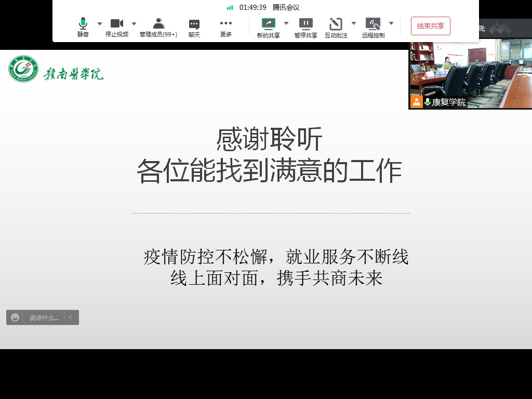Expand the annotation options arrow
Image resolution: width=532 pixels, height=399 pixels.
click(354, 23)
